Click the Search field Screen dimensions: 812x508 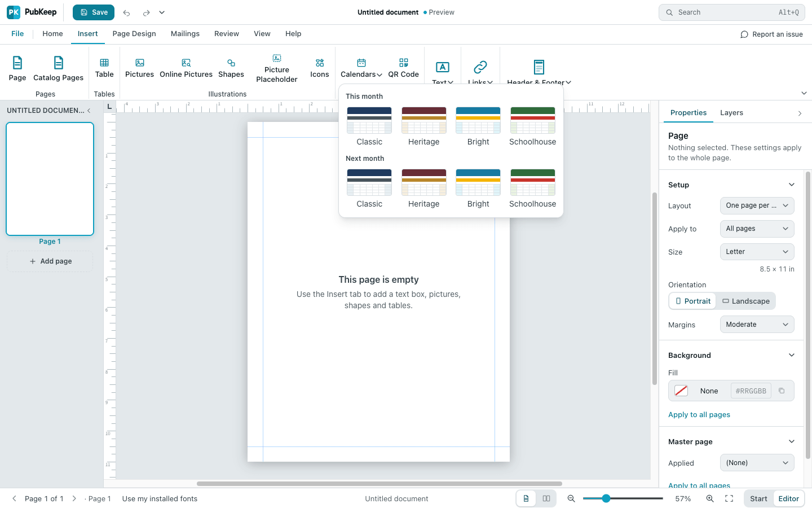(732, 12)
